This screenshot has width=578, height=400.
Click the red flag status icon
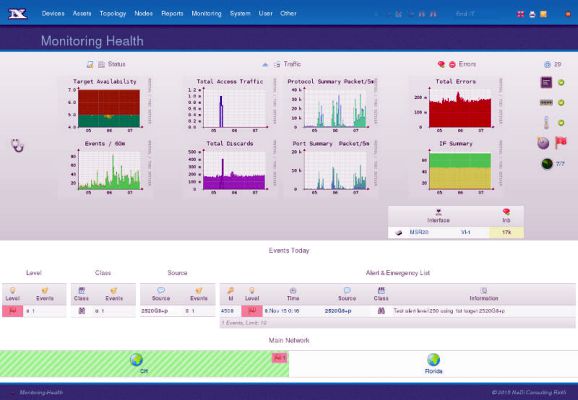click(561, 142)
